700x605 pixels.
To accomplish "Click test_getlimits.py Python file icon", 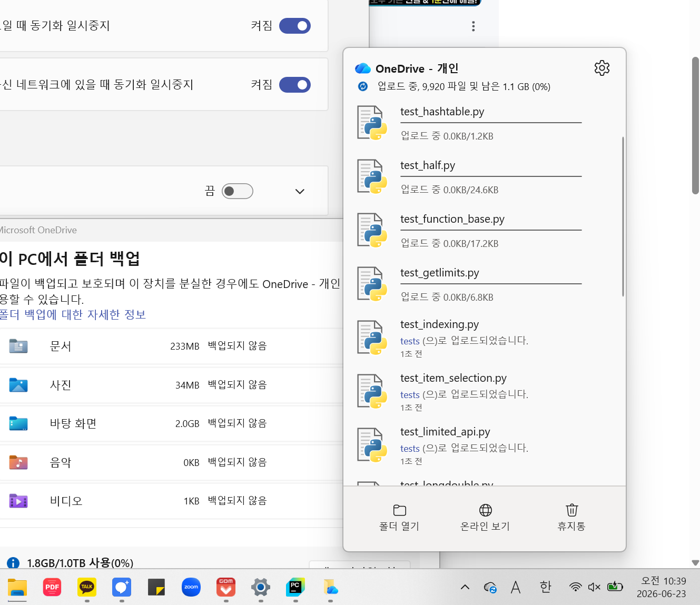I will 372,284.
